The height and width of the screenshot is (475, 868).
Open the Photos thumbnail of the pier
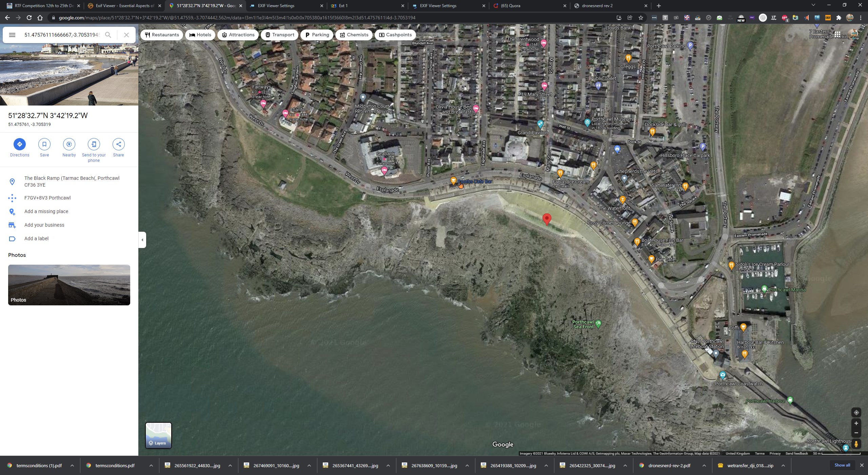coord(69,285)
